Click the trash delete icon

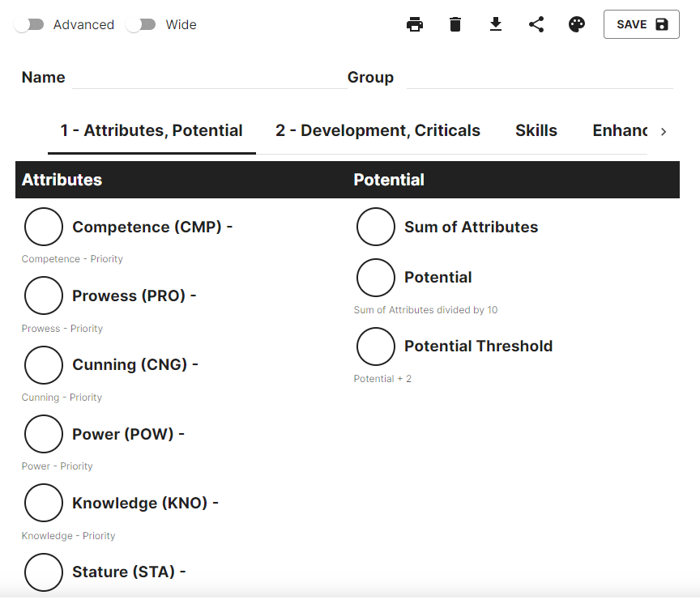point(455,24)
